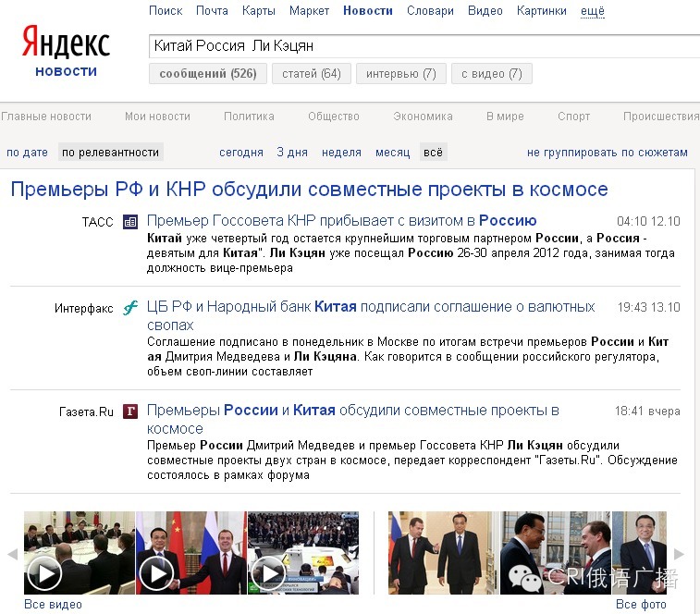Open the Почта service link
The image size is (700, 614).
click(x=212, y=11)
